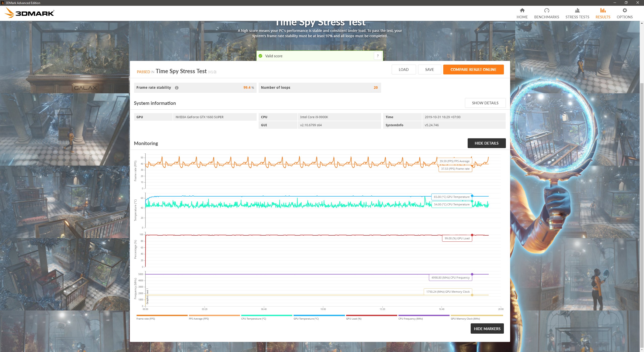Open the RESULTS menu label
Screen dimensions: 644x352
(603, 17)
